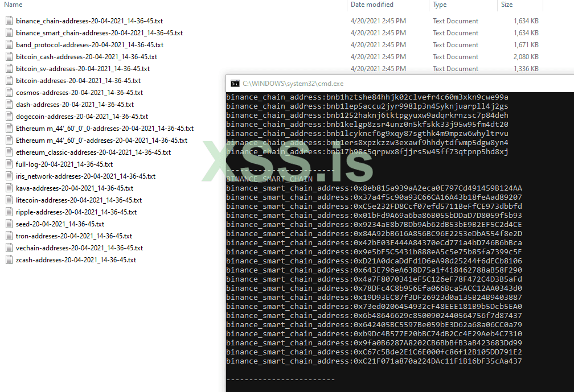Sort files by the Name column
The height and width of the screenshot is (392, 574).
pos(13,5)
